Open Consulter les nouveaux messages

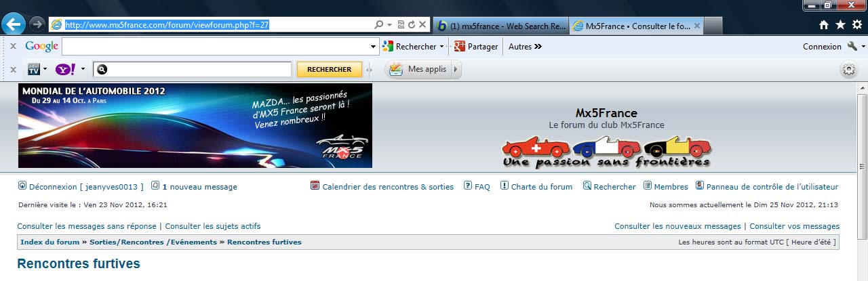point(677,226)
